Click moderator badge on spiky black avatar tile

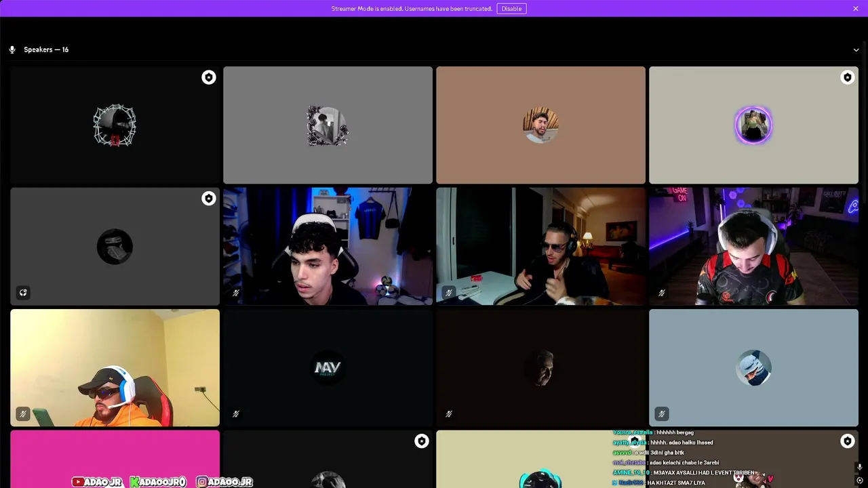209,77
